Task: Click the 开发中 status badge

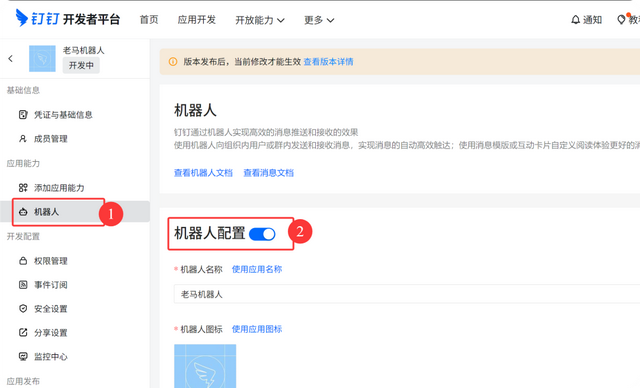Action: [81, 65]
